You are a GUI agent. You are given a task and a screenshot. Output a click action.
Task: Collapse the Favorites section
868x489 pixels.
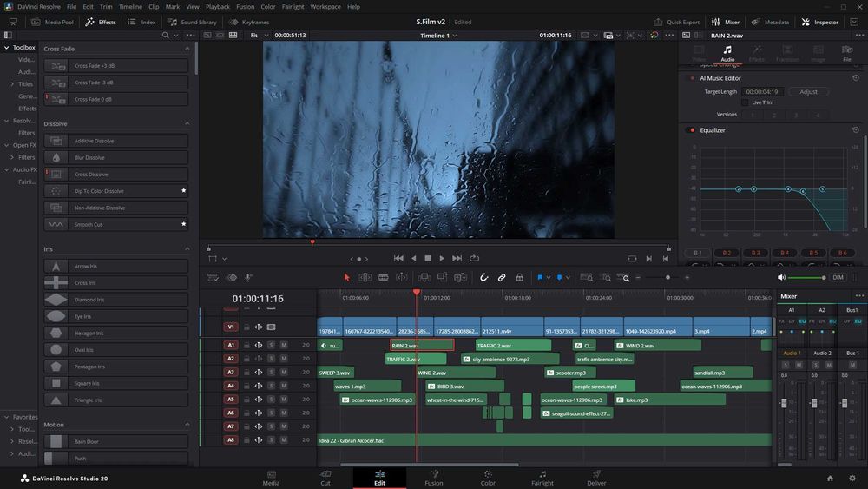(7, 417)
